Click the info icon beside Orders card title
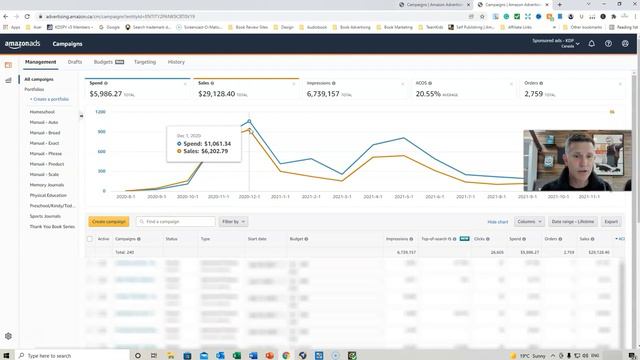 pos(541,83)
